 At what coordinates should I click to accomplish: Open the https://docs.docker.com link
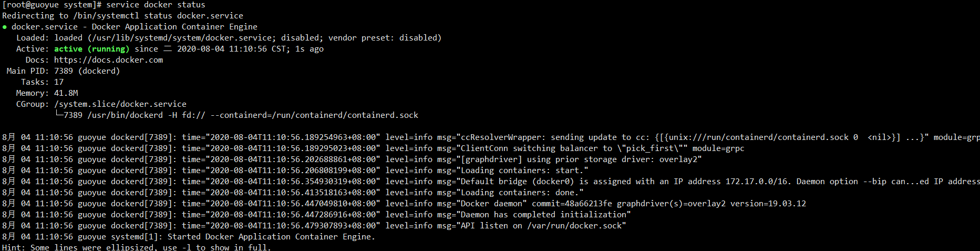108,60
